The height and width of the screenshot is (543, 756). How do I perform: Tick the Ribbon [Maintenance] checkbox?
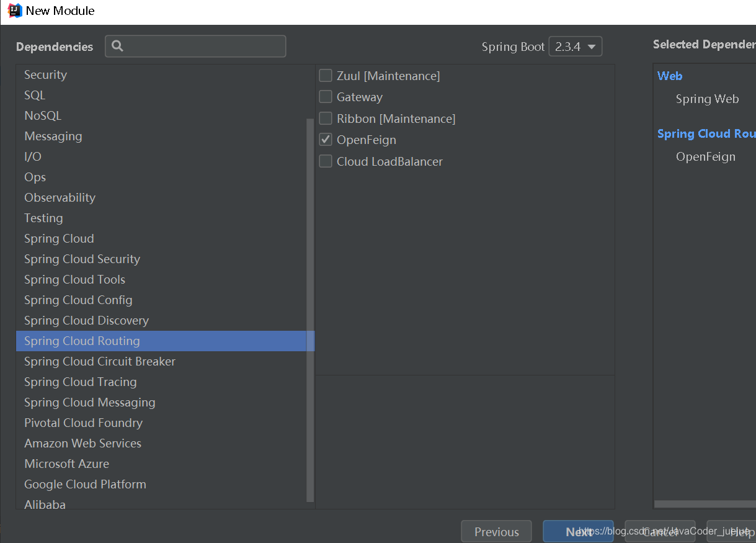326,119
